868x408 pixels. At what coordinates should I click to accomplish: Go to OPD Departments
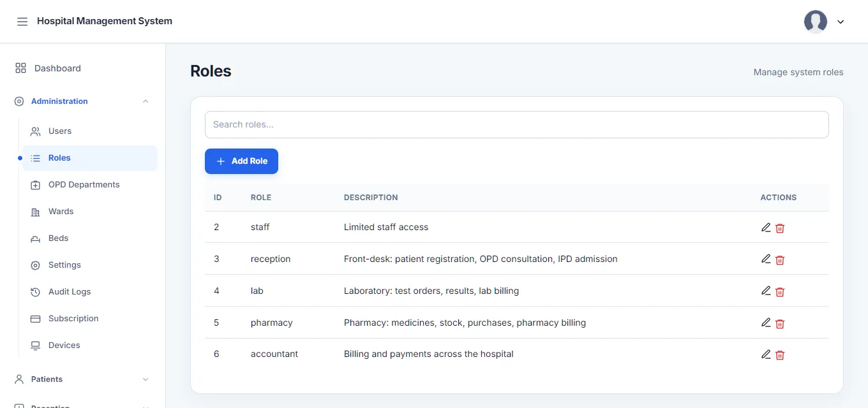point(90,185)
